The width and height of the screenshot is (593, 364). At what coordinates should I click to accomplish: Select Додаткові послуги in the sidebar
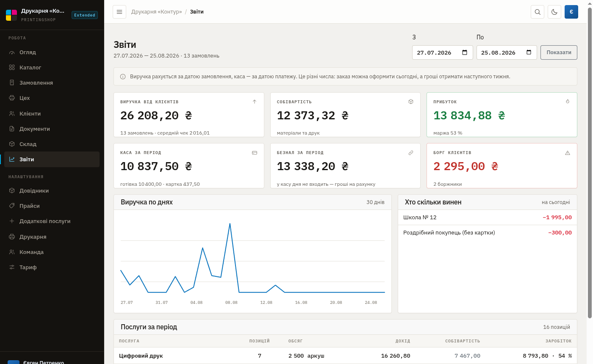[52, 221]
